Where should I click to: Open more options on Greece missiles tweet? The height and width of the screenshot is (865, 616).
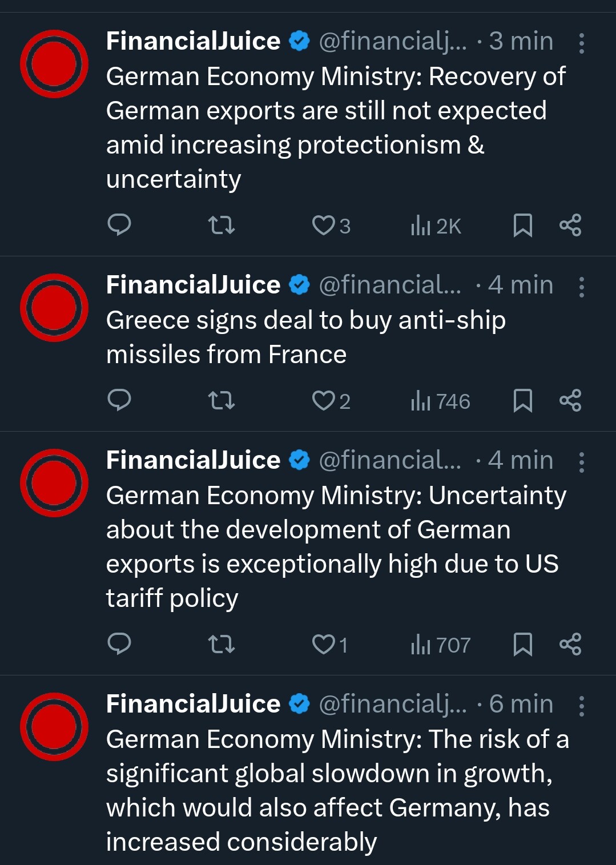point(581,287)
